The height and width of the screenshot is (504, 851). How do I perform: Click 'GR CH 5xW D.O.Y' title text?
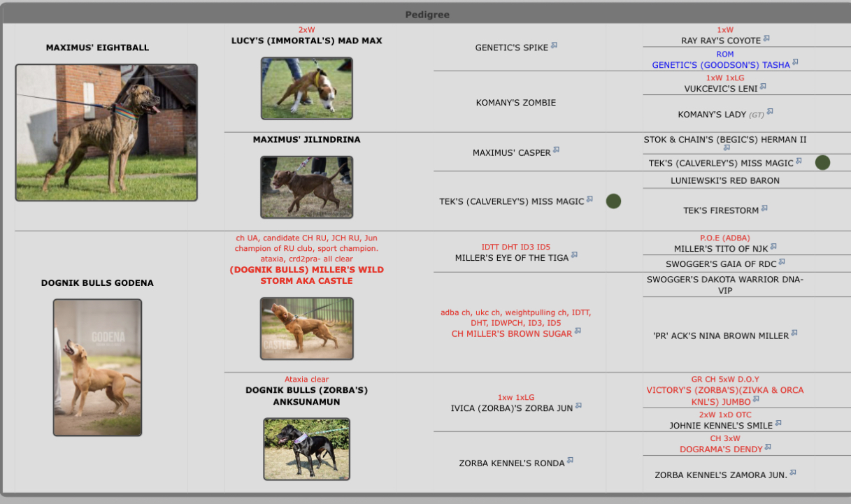coord(725,380)
